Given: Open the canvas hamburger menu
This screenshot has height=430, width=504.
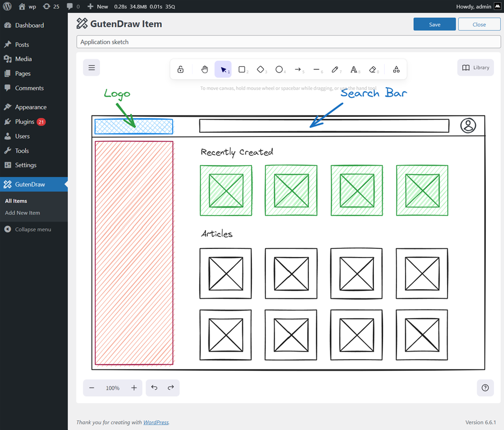Looking at the screenshot, I should point(91,67).
